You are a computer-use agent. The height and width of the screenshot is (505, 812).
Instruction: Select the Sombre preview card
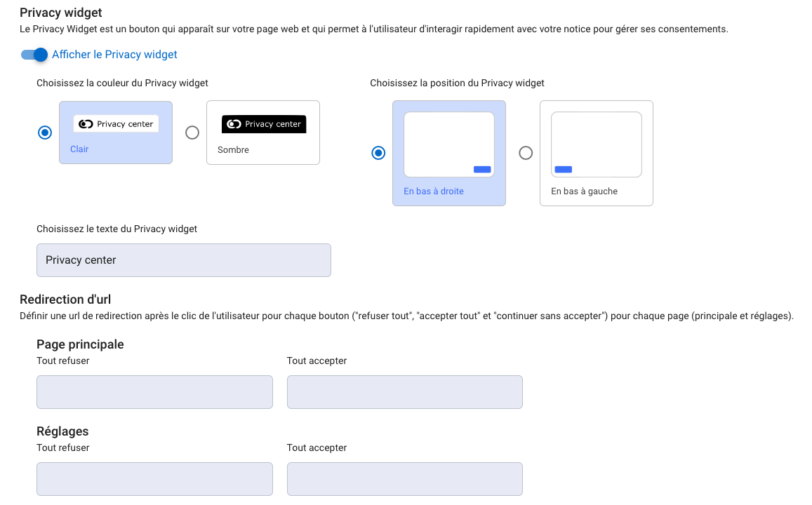263,132
